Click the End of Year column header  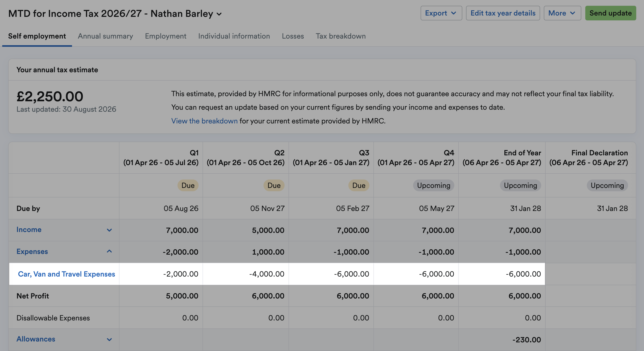coord(502,158)
